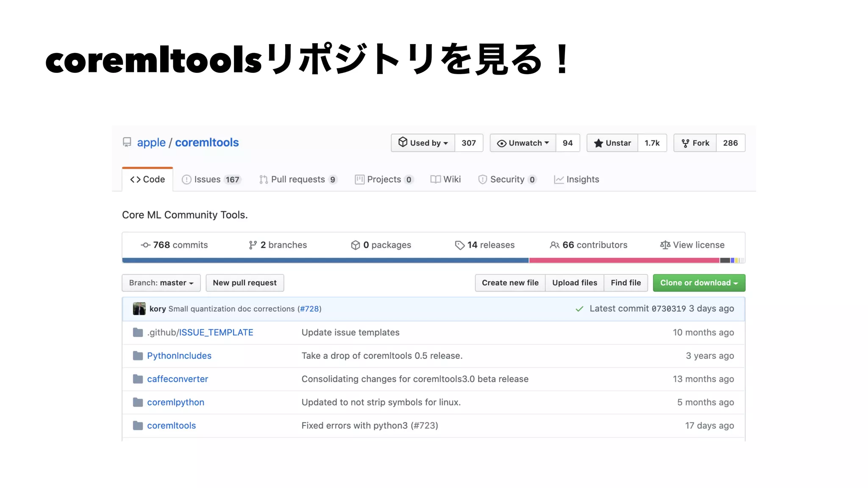Toggle Unstar on the repository
868x488 pixels.
pos(612,143)
